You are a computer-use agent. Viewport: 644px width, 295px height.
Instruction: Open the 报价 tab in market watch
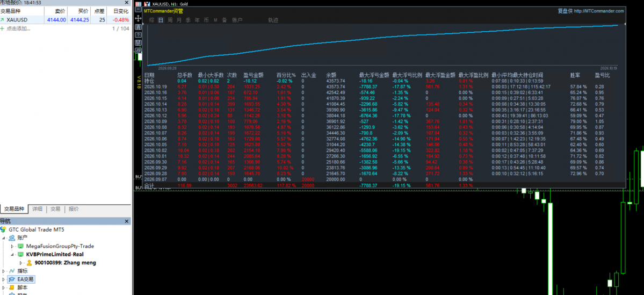[74, 209]
